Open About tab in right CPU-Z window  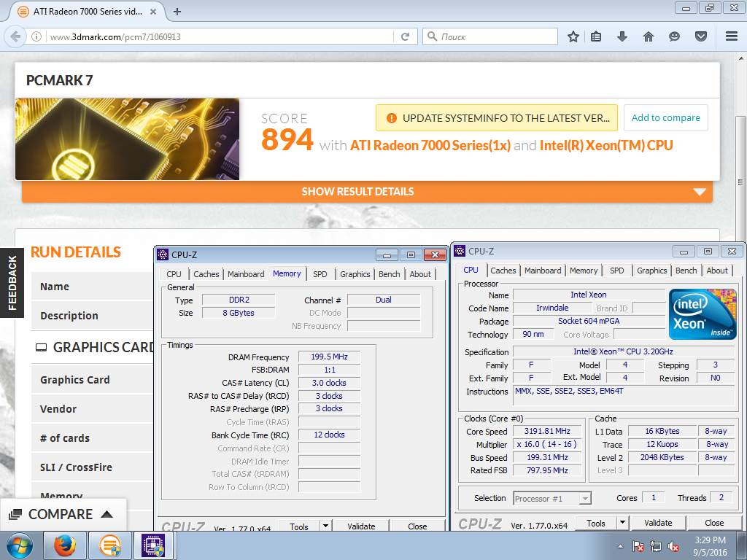[x=717, y=271]
